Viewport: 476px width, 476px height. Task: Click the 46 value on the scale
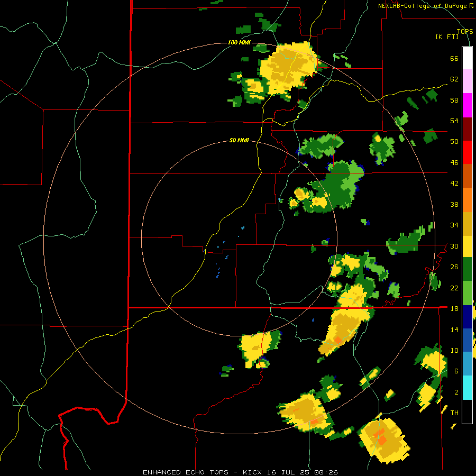(x=454, y=162)
